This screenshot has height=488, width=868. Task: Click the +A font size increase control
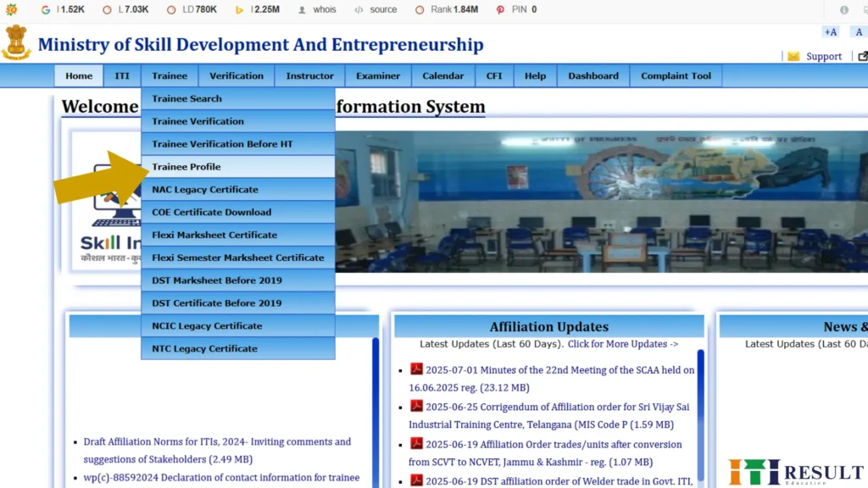(x=830, y=31)
